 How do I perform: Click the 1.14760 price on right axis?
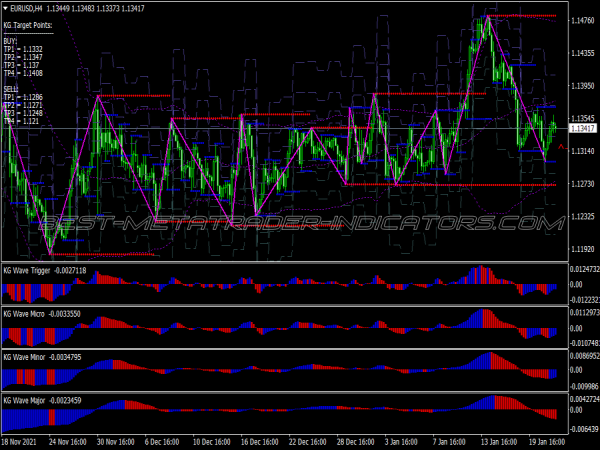point(582,21)
